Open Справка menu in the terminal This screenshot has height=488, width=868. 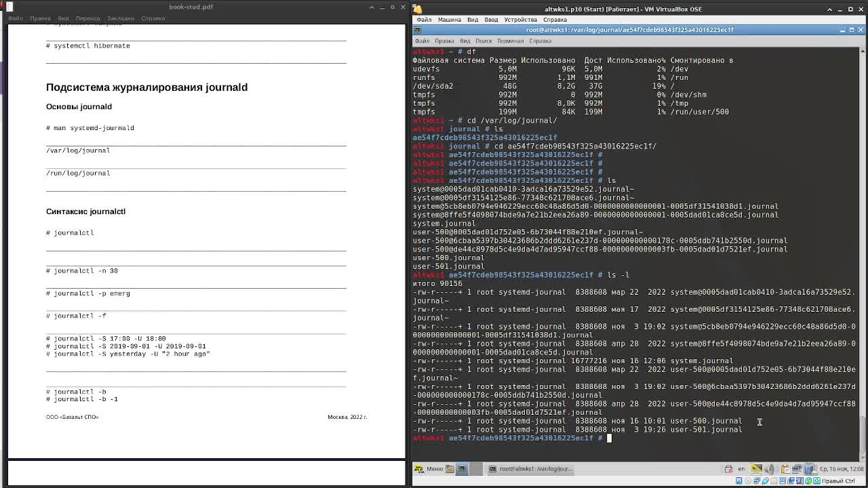540,41
